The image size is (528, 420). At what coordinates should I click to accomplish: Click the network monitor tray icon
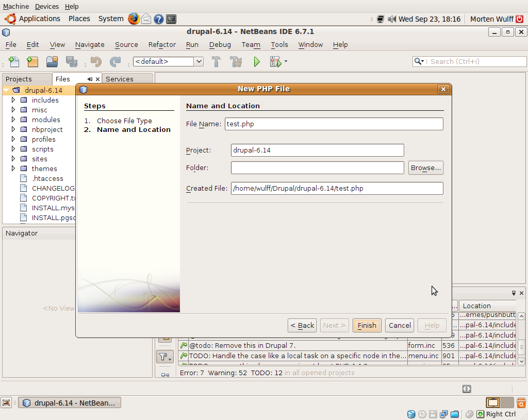pyautogui.click(x=380, y=19)
